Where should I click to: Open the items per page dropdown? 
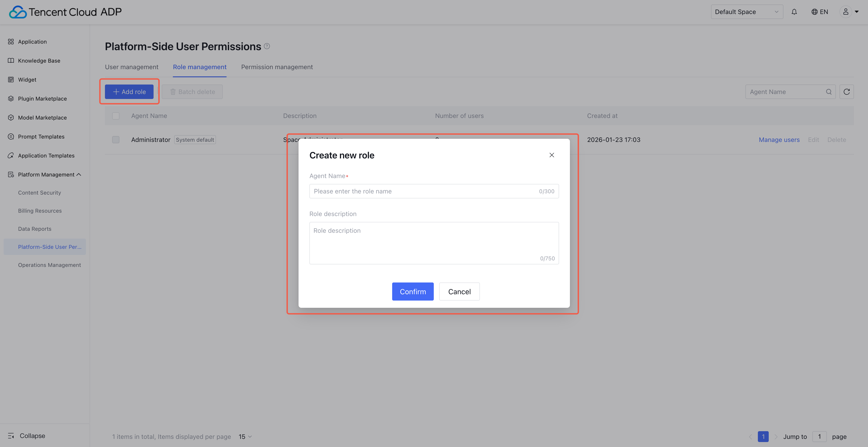coord(245,437)
